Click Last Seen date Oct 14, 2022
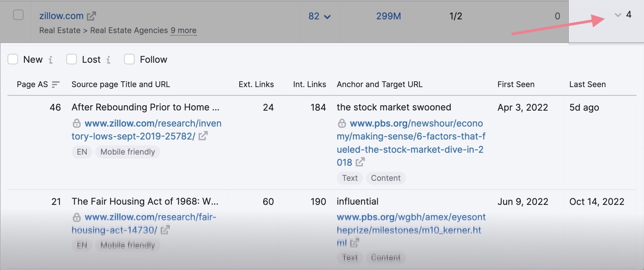Image resolution: width=644 pixels, height=270 pixels. pos(596,202)
